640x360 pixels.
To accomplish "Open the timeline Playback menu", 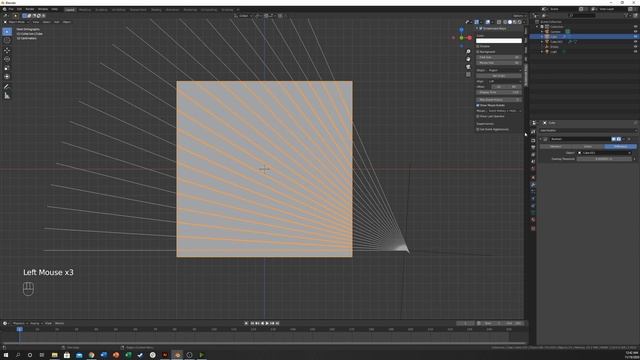I will coord(19,323).
